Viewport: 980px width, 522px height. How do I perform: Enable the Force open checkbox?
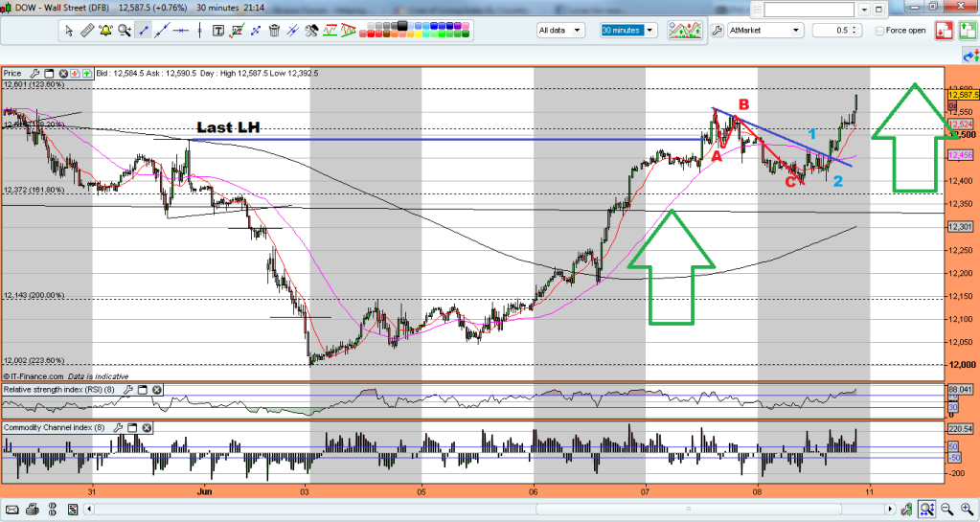click(879, 30)
